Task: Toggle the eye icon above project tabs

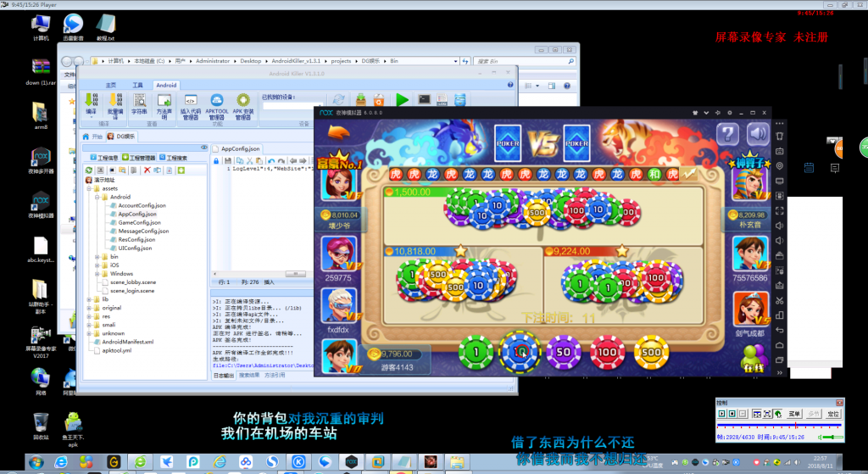Action: (203, 148)
